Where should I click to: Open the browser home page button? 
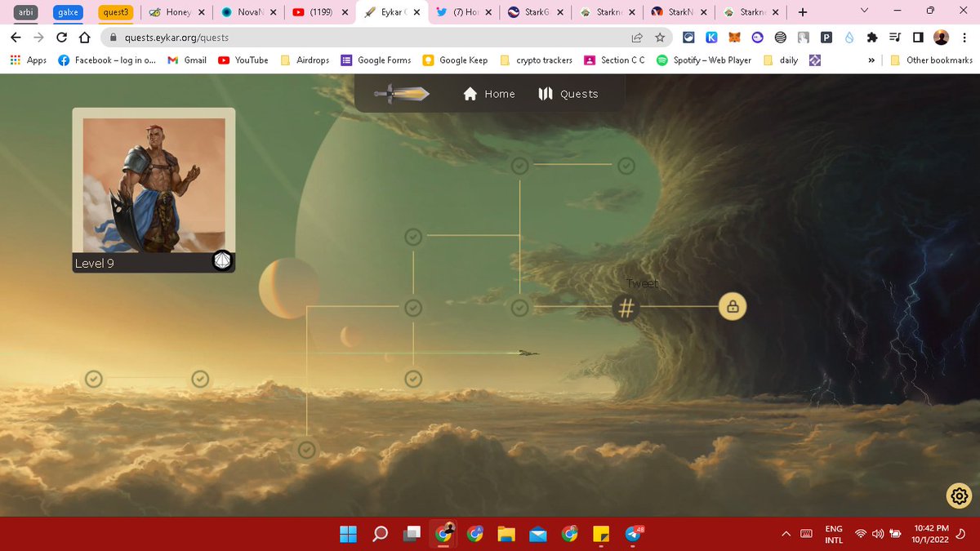[84, 38]
